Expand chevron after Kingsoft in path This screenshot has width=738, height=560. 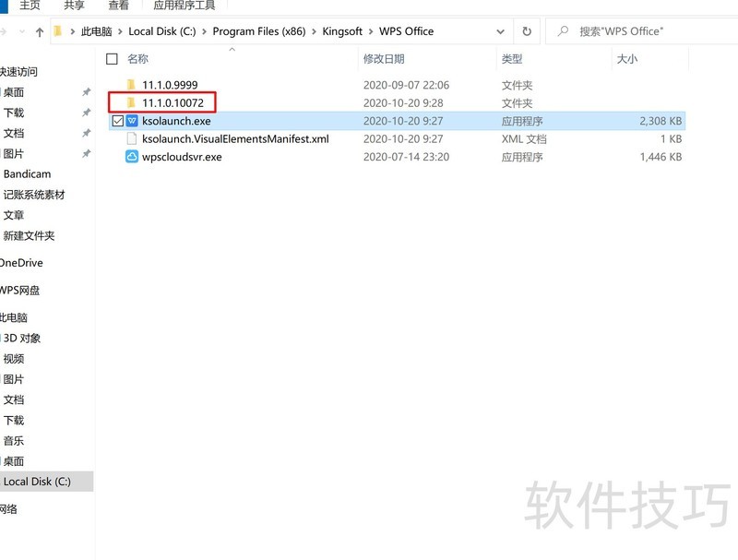tap(371, 31)
